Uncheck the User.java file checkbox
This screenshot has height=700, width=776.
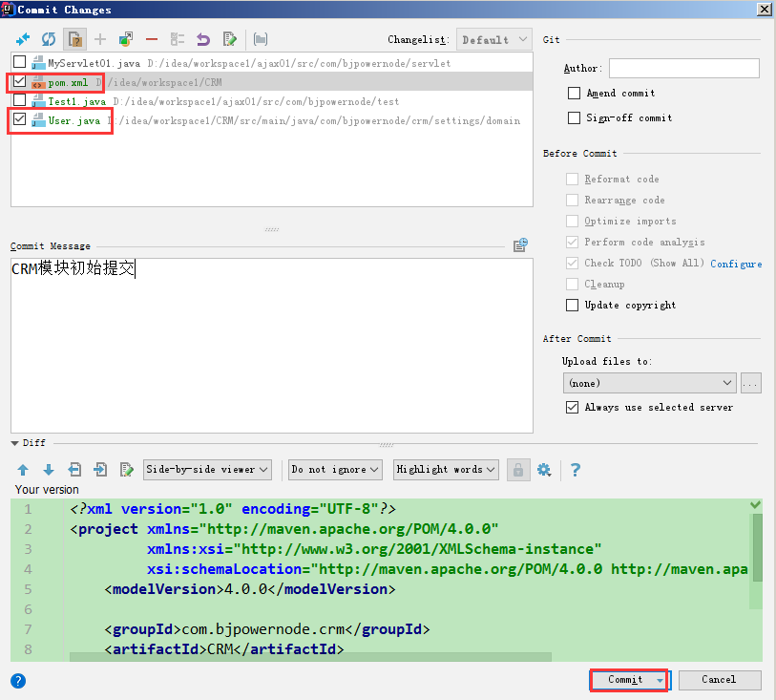pos(19,118)
